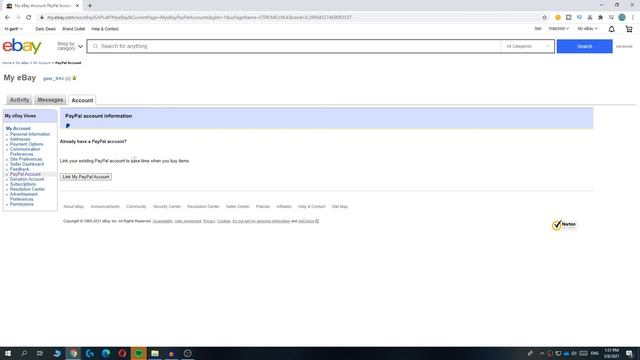This screenshot has height=360, width=640.
Task: Open Advertisement Preferences in sidebar
Action: click(24, 197)
